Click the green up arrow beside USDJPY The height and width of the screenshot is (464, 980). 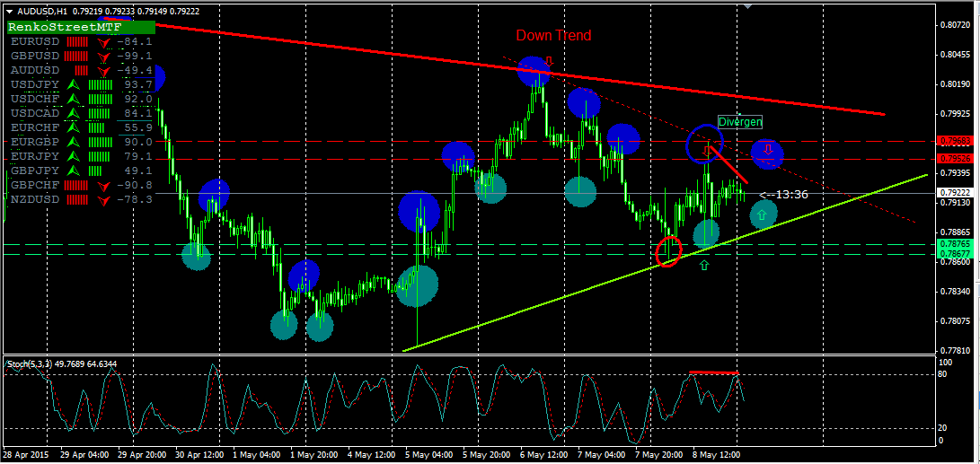coord(75,84)
